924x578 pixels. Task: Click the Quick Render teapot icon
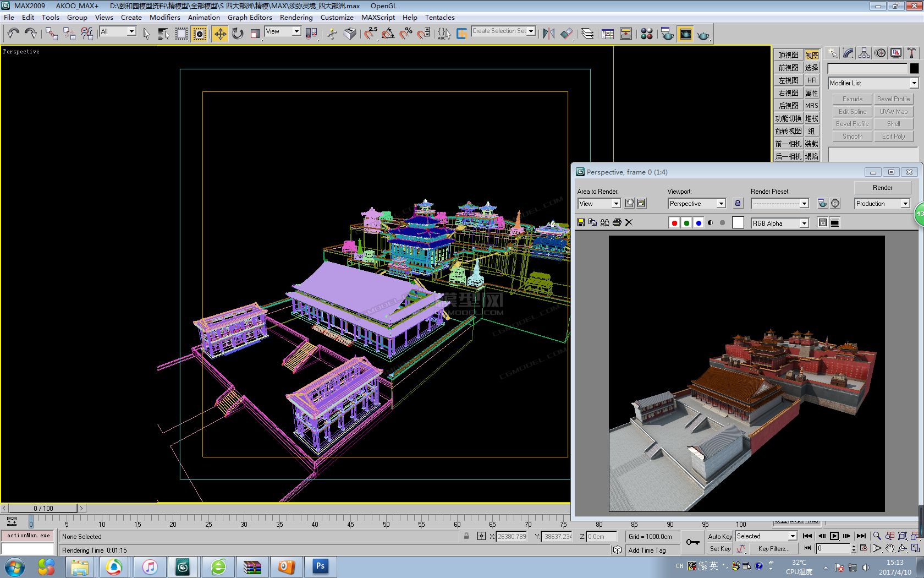coord(703,35)
